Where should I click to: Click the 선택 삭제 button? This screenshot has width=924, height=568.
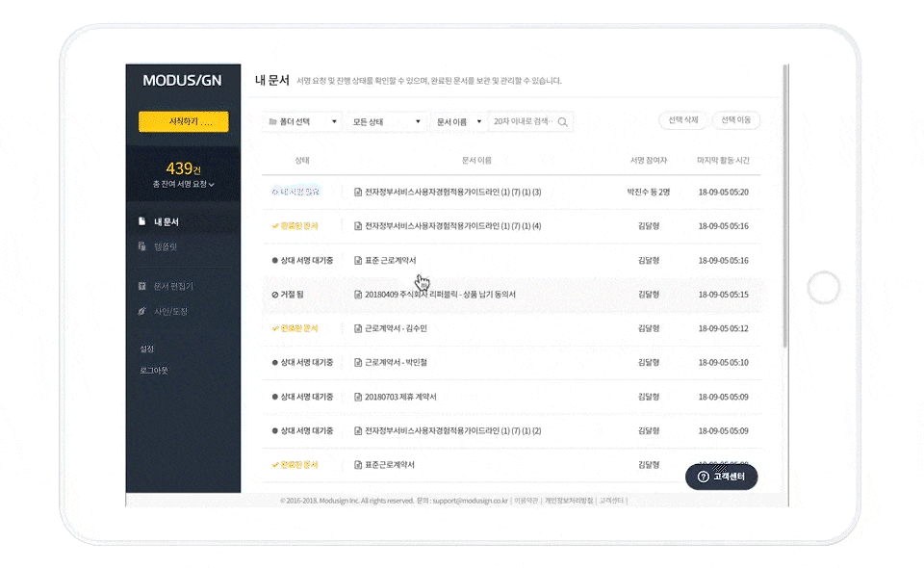tap(683, 120)
